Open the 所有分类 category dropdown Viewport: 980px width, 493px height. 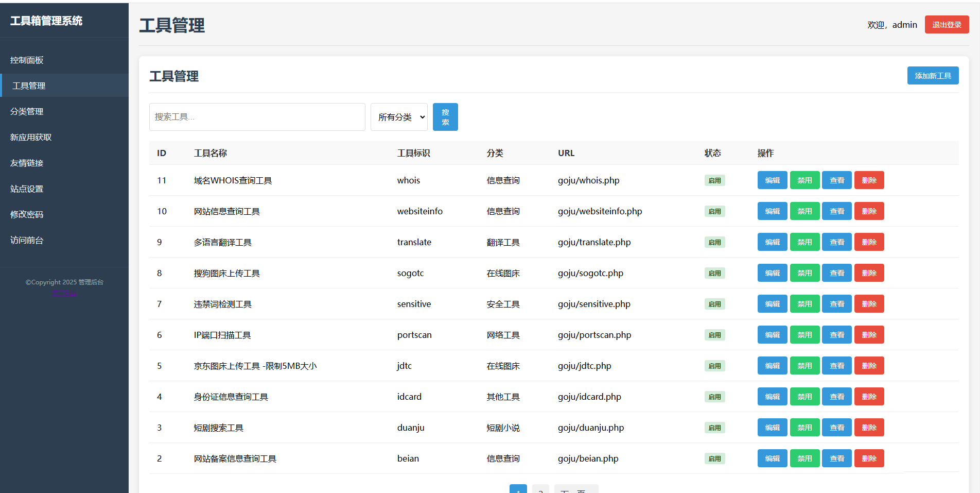pos(399,117)
